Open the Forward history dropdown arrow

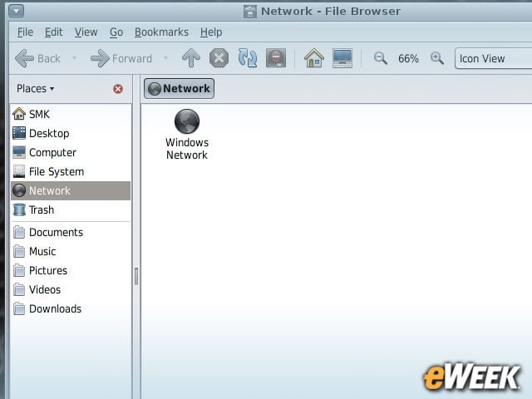point(165,58)
